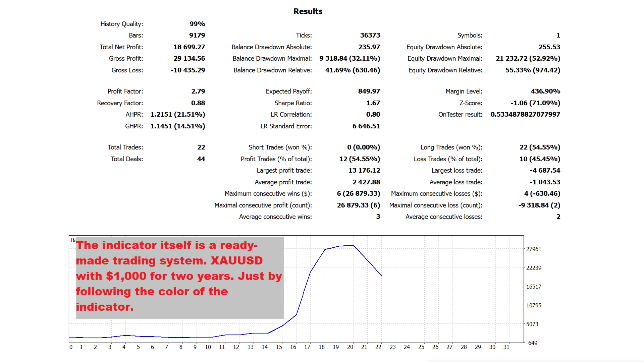Viewport: 644px width, 362px height.
Task: Click the red indicator description text box
Action: 179,278
